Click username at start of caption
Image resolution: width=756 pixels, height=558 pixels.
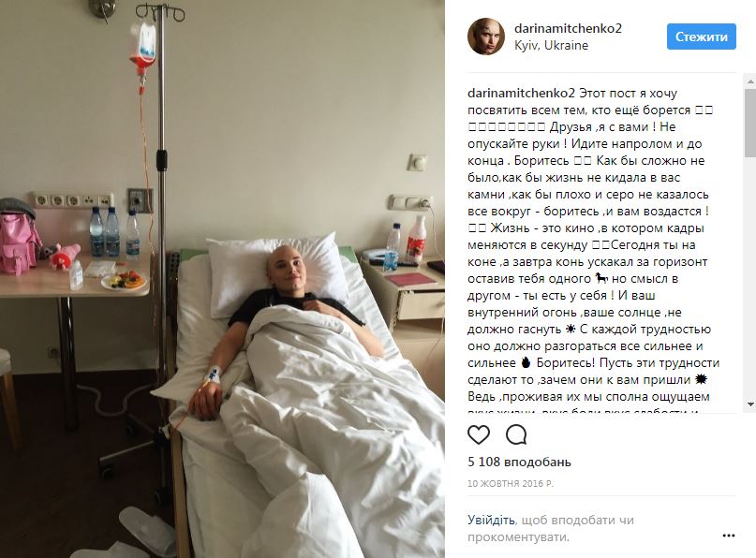click(521, 93)
